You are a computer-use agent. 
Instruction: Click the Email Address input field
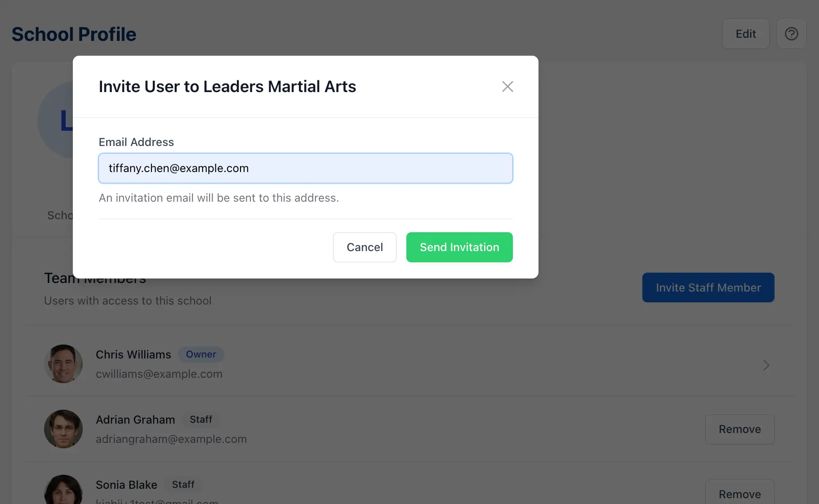(305, 168)
